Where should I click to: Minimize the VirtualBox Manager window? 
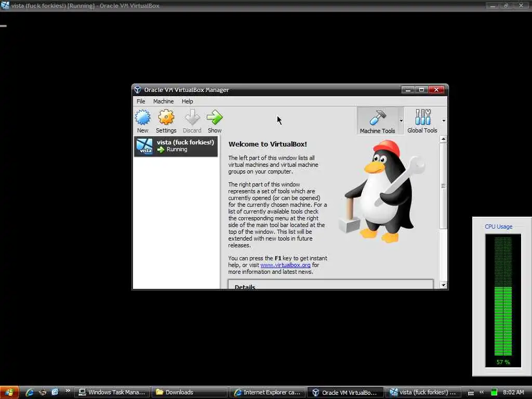tap(408, 89)
